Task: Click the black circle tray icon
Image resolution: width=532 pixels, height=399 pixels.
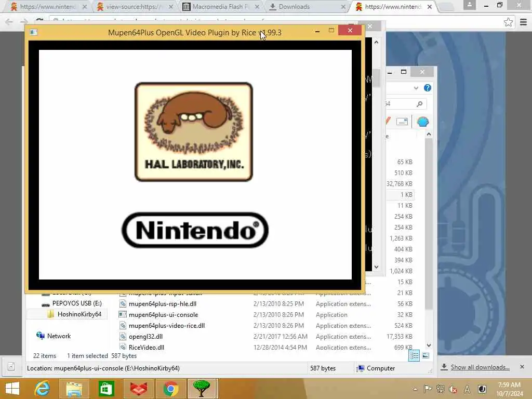Action: [482, 389]
